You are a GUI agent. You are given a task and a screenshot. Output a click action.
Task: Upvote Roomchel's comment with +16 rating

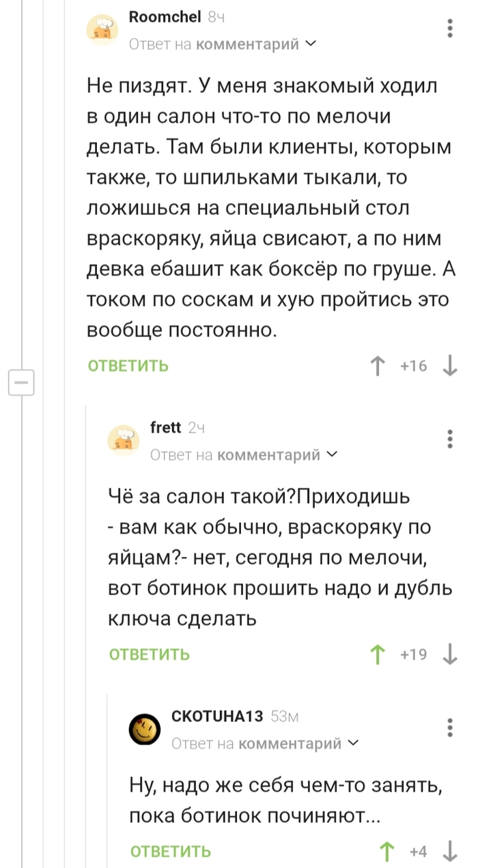tap(376, 366)
